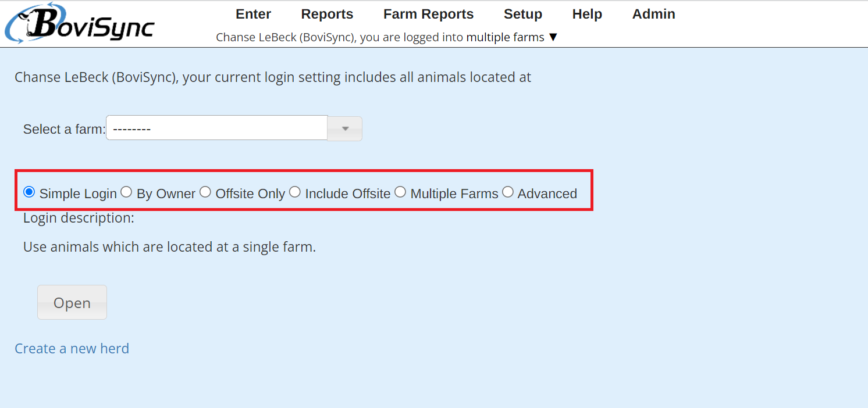The image size is (868, 408).
Task: Pick the Include Offsite radio option
Action: pyautogui.click(x=295, y=192)
